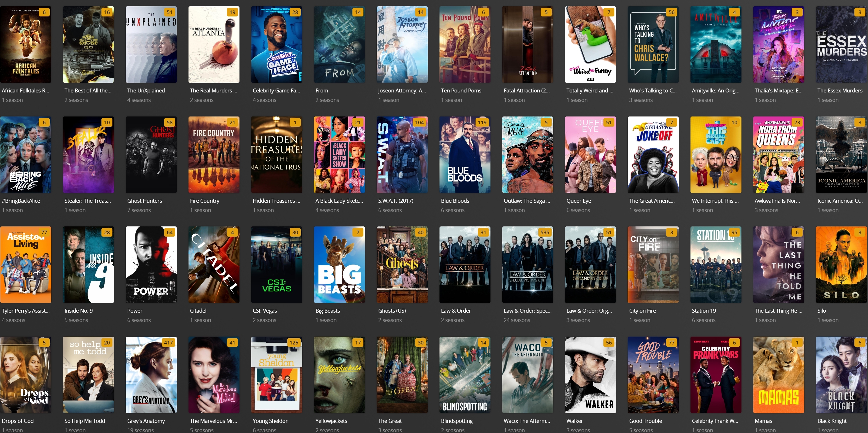
Task: Click the 417 episode count badge
Action: 168,342
